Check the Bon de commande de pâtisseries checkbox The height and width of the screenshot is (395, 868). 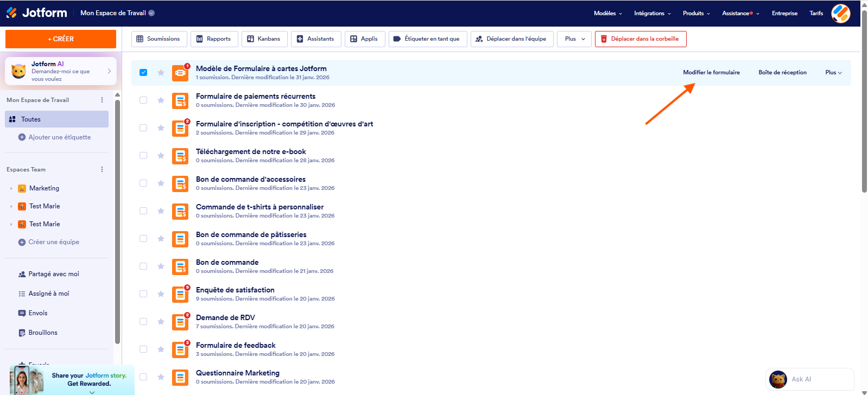click(x=143, y=238)
